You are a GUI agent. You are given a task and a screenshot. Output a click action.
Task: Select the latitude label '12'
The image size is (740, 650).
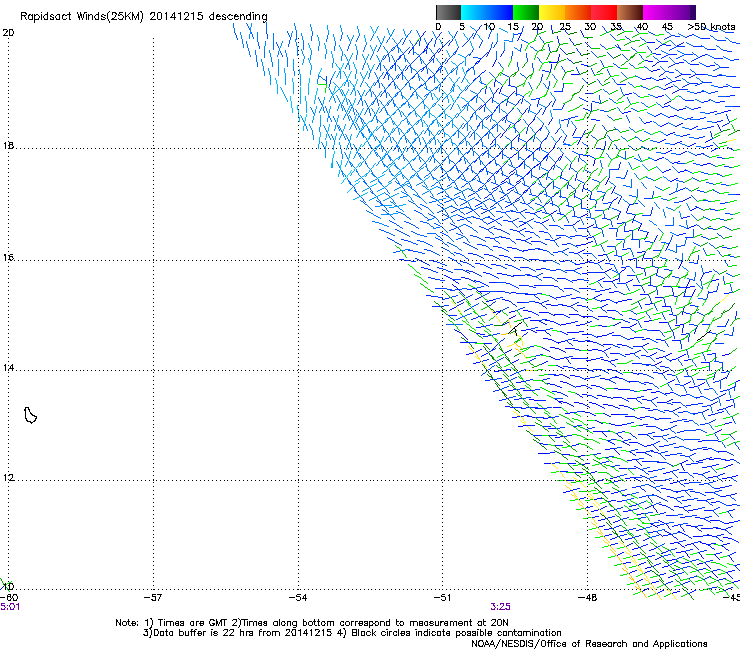tap(8, 478)
